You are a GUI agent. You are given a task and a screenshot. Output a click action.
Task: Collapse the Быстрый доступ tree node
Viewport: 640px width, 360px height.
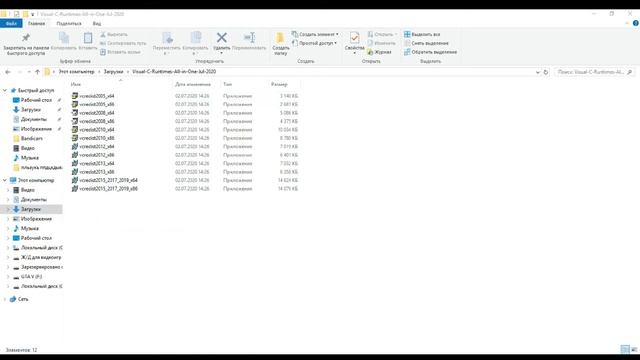(x=5, y=90)
